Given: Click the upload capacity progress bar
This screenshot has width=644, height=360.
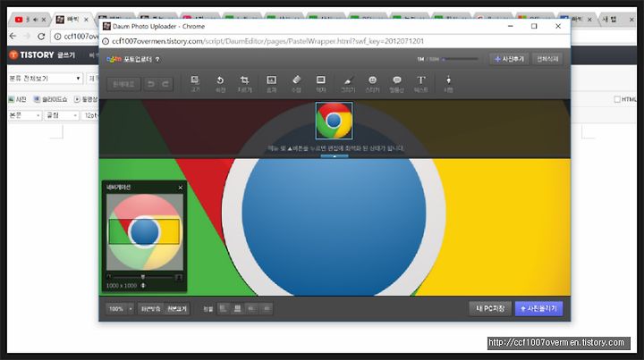Looking at the screenshot, I should click(x=460, y=60).
